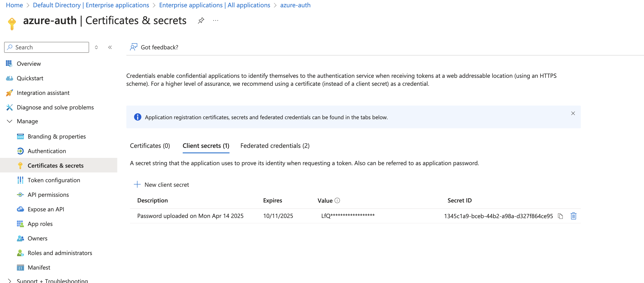Open Enterprise applications | All applications breadcrumb
Image resolution: width=644 pixels, height=283 pixels.
[215, 5]
